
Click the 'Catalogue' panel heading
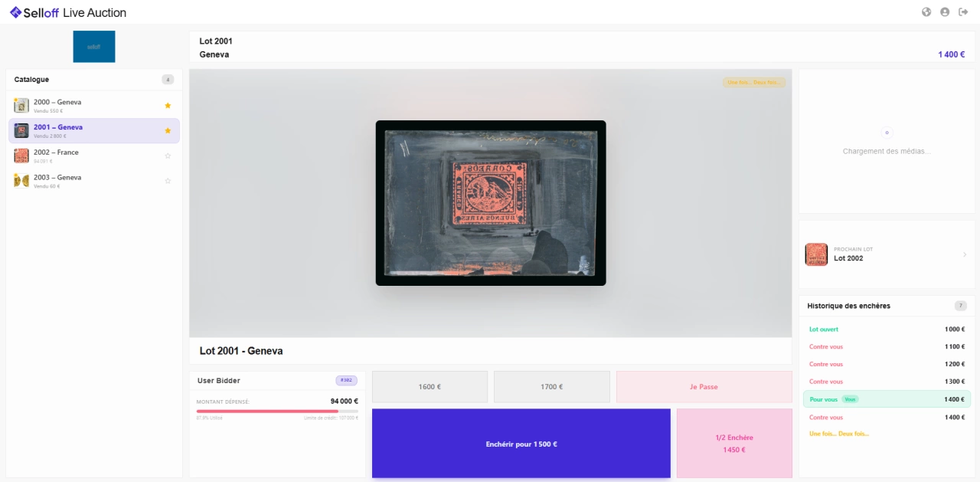31,80
